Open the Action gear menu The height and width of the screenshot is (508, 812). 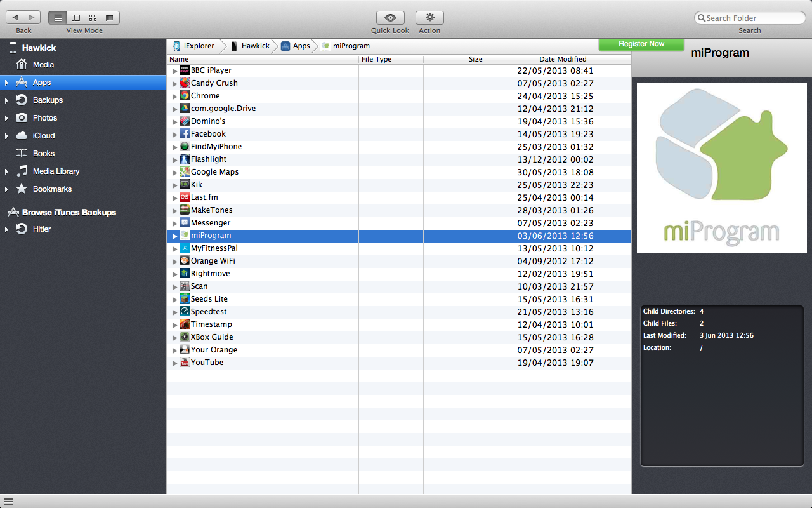point(429,18)
